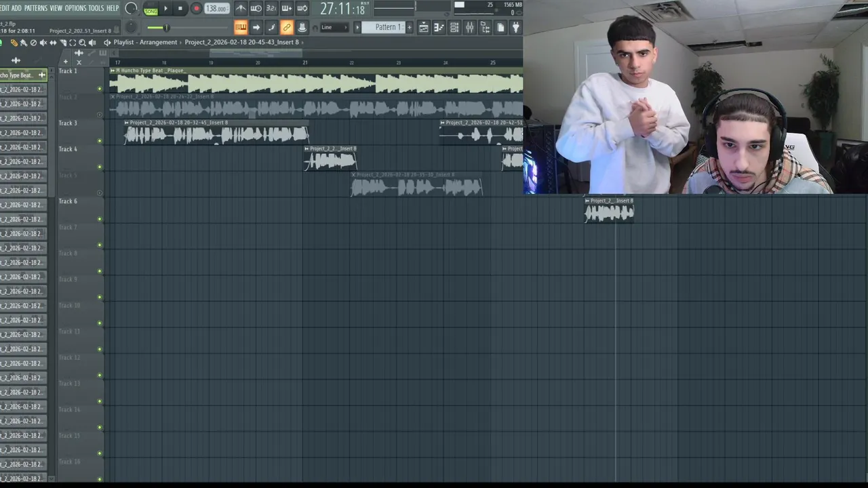The image size is (868, 488).
Task: Open clip menu of Track 6 audio clip
Action: [x=587, y=201]
